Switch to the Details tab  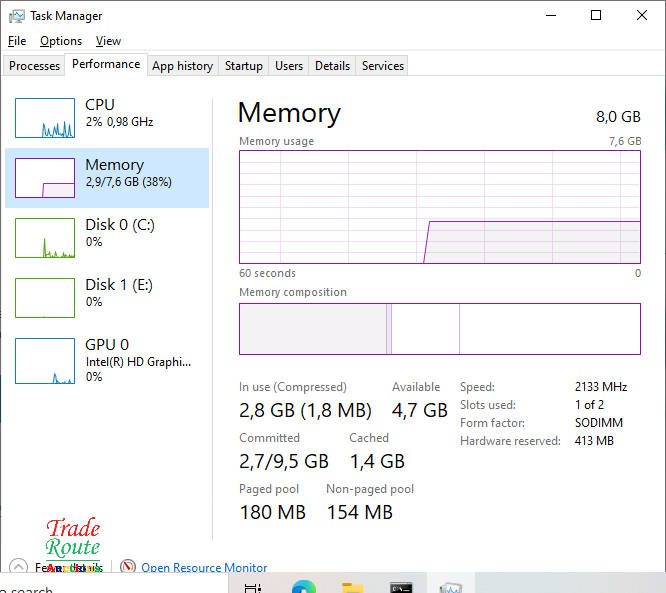pos(332,66)
